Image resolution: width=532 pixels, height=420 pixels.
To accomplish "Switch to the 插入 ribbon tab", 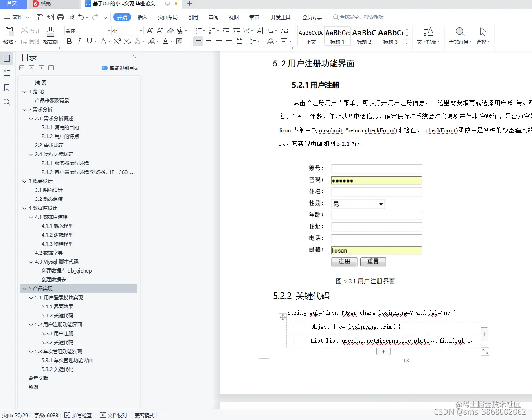I will [143, 18].
